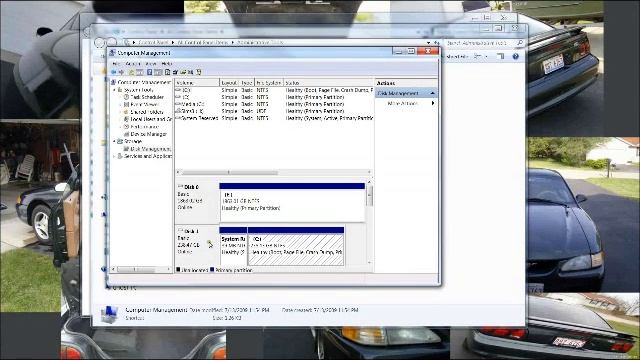
Task: Open the view options dropdown in Explorer window
Action: (486, 56)
